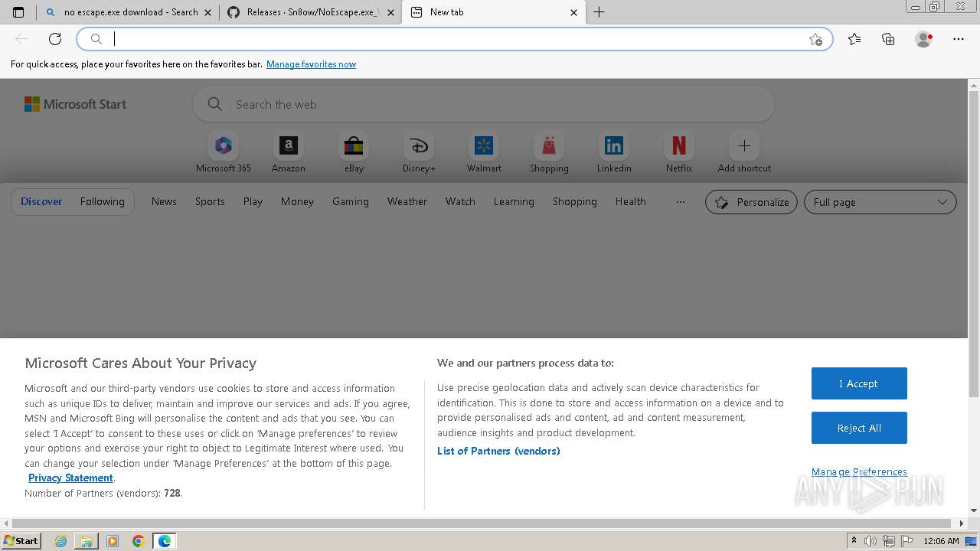Select the Discover feed tab

(x=41, y=201)
